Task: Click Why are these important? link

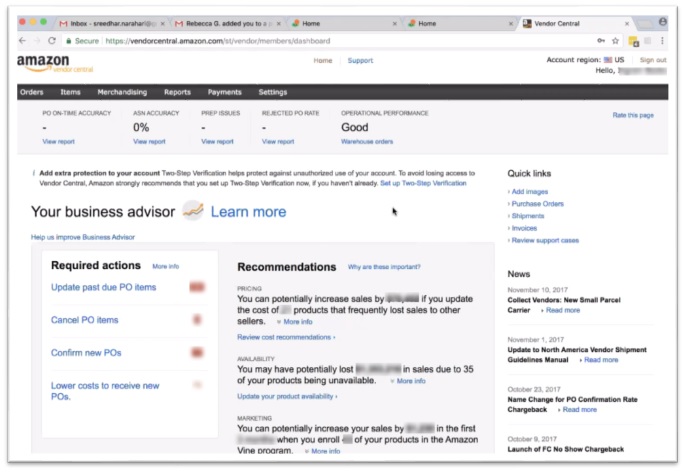Action: (x=384, y=267)
